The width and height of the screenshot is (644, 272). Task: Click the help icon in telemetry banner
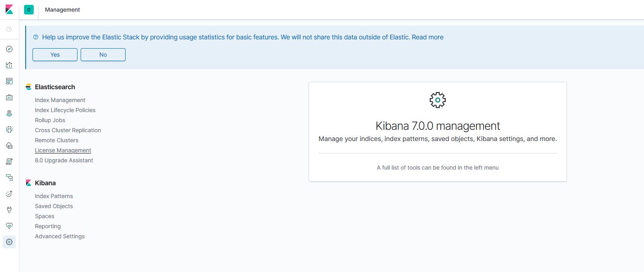coord(36,37)
